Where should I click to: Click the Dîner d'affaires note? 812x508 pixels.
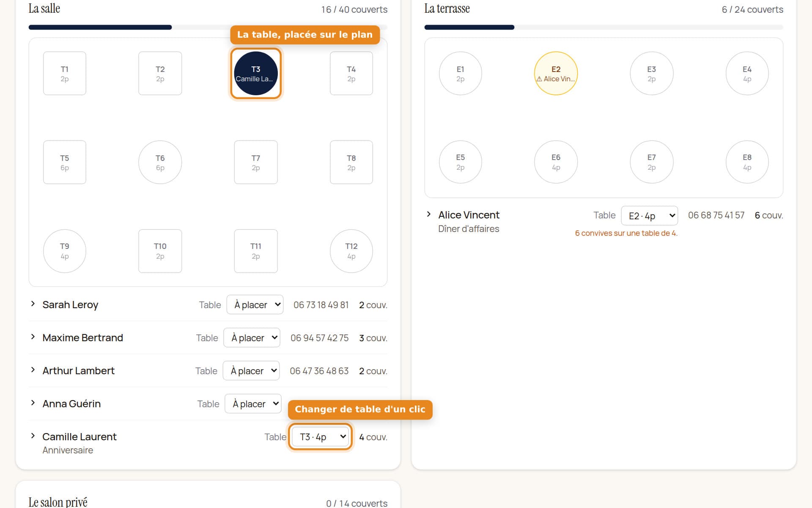[x=469, y=229]
